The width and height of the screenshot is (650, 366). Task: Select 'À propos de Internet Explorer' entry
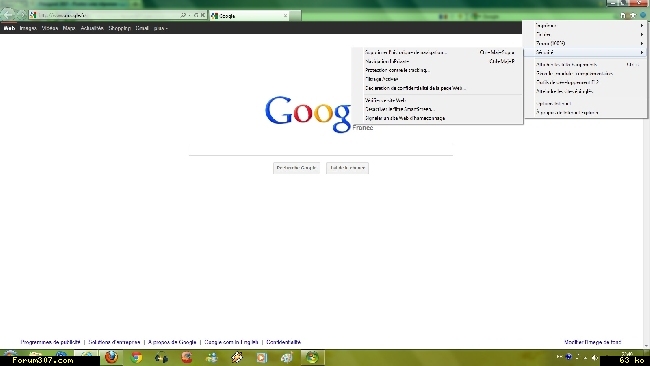585,112
